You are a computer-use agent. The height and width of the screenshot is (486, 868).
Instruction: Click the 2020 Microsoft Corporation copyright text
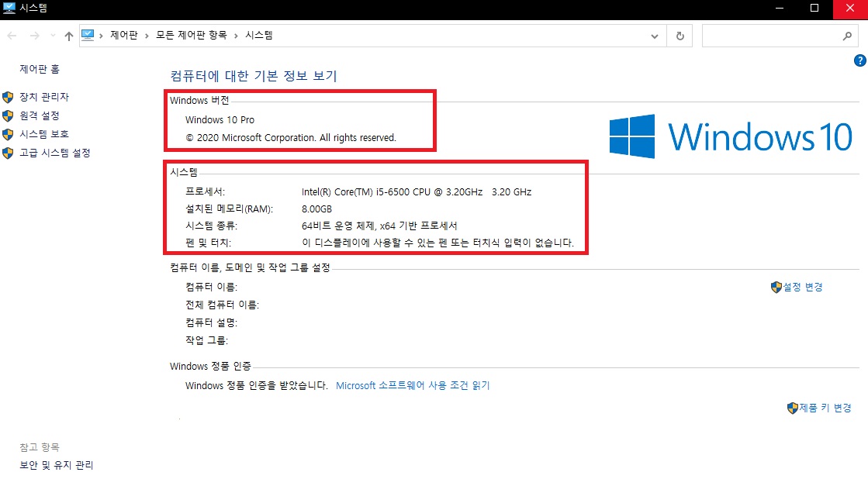point(291,138)
